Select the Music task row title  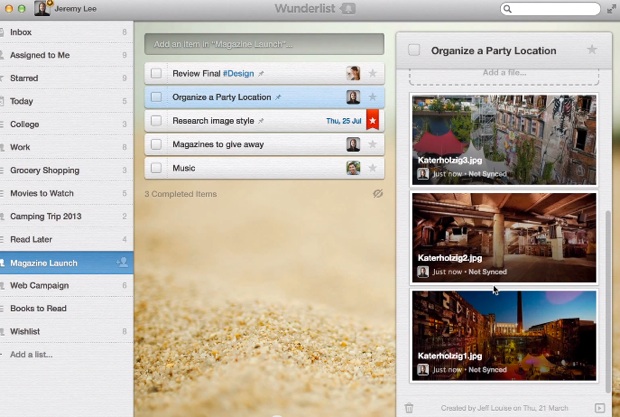click(x=184, y=168)
